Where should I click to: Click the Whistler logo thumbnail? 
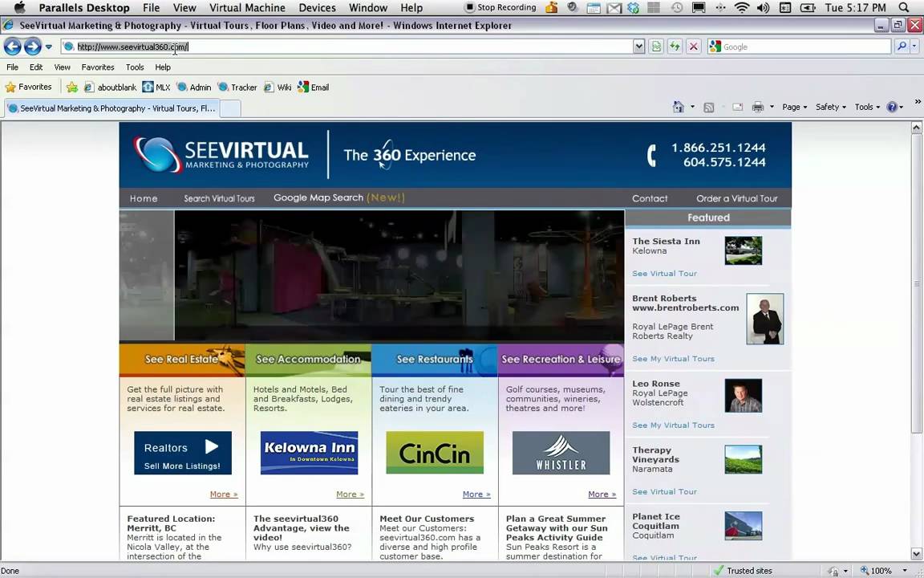561,453
